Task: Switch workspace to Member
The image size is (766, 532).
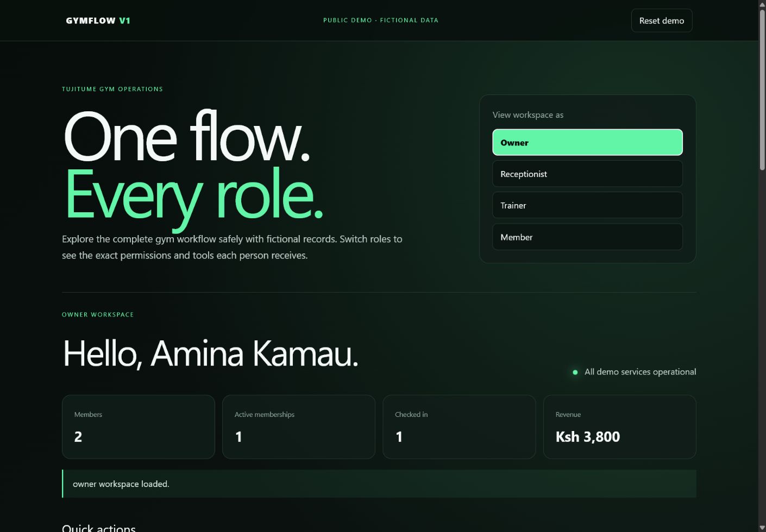Action: point(587,237)
